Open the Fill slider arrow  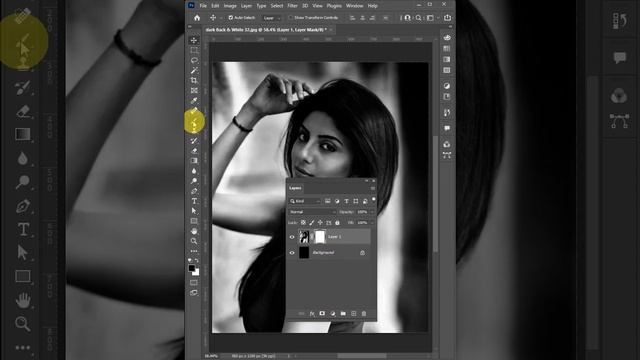[371, 223]
